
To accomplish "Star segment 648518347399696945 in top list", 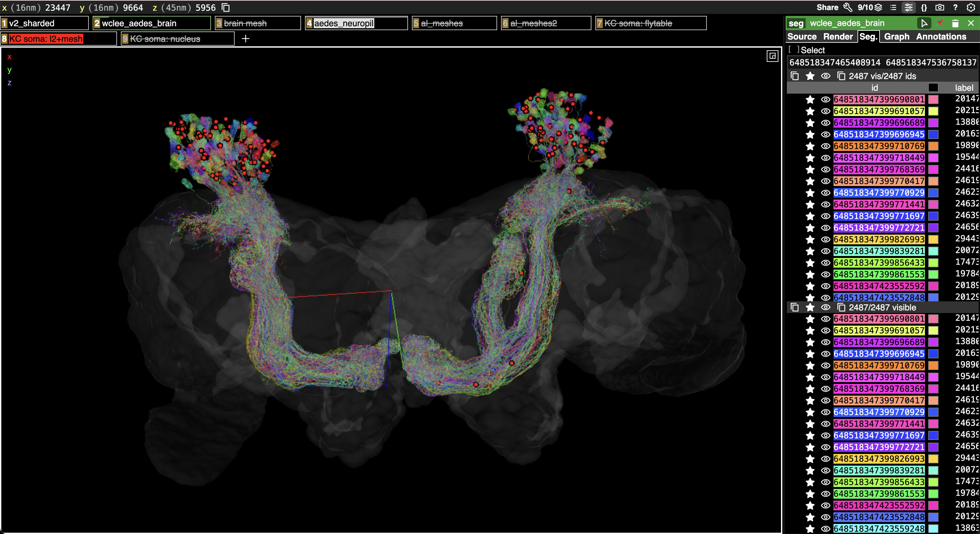I will pos(810,135).
